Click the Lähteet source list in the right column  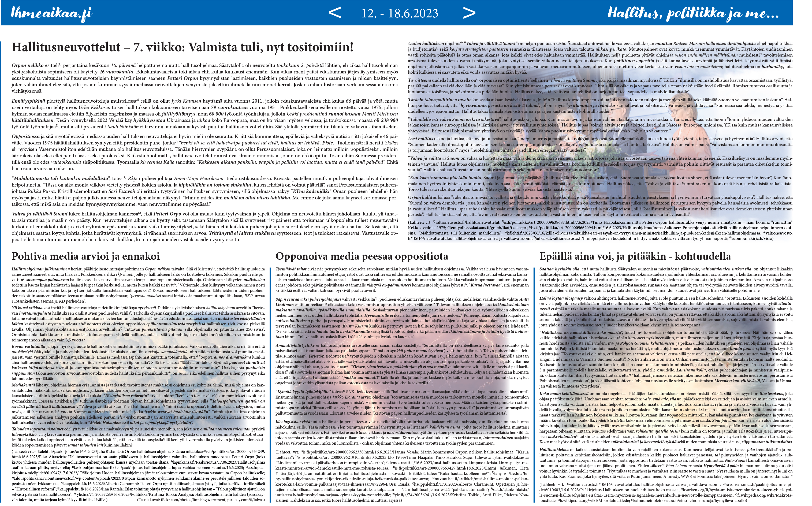(666, 492)
